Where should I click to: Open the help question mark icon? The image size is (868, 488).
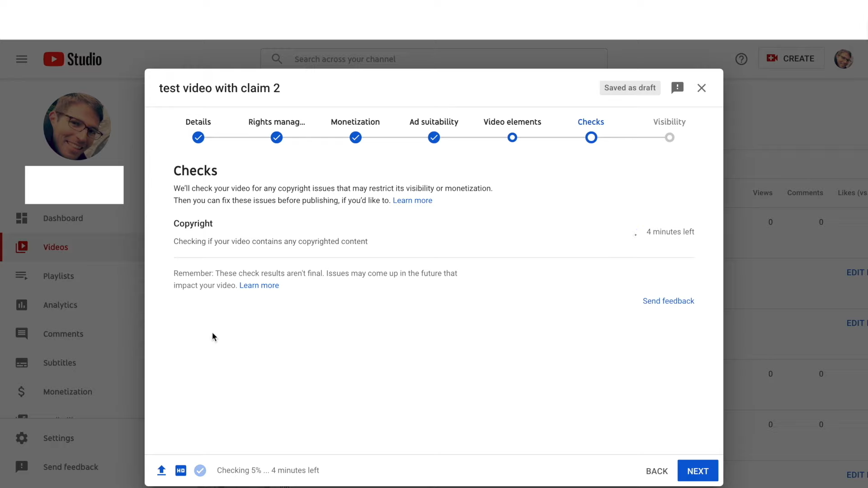(x=741, y=59)
